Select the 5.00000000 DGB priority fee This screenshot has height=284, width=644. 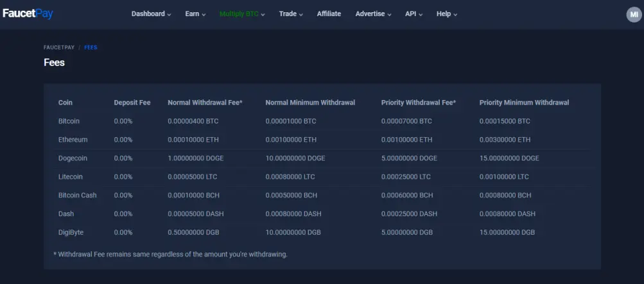coord(407,232)
